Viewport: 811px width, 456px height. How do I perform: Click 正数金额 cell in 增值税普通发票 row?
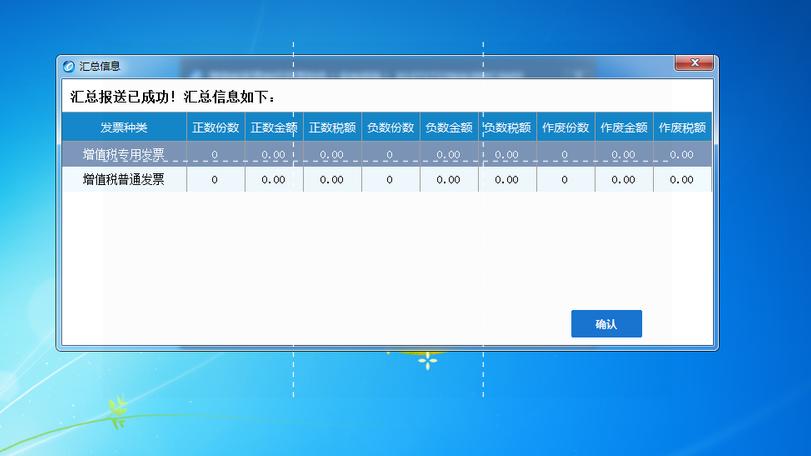pos(274,179)
